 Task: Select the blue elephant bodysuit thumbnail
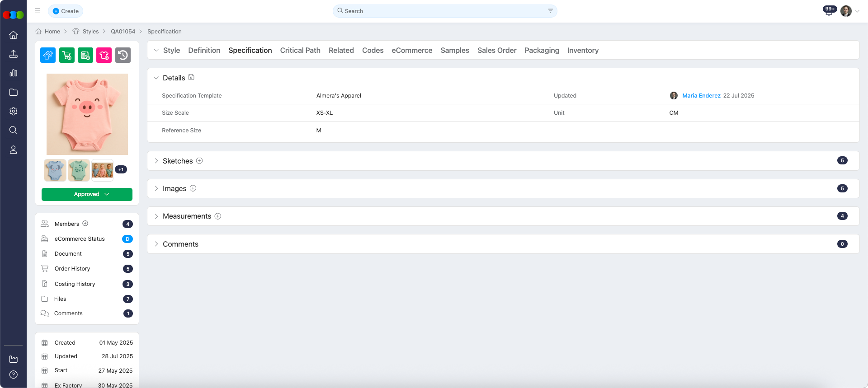click(x=55, y=170)
